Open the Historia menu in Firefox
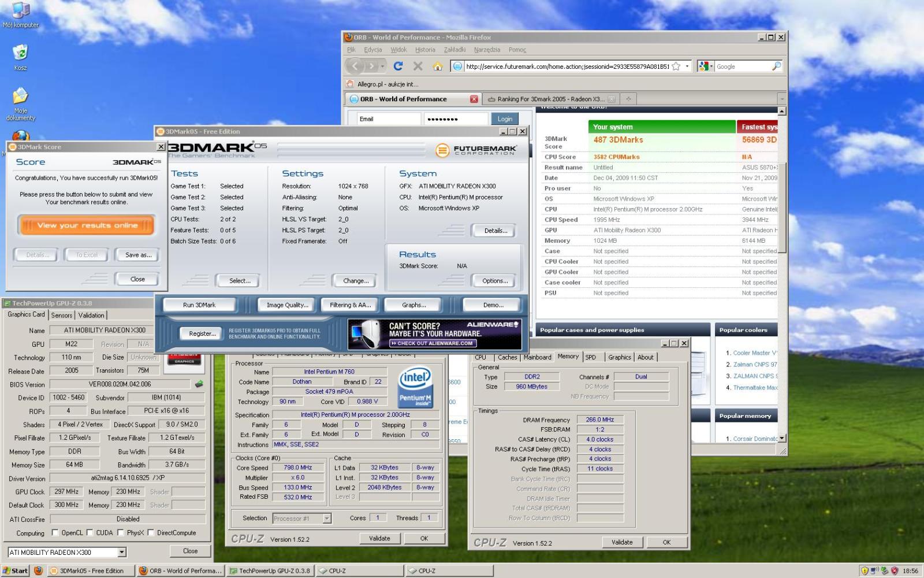The image size is (924, 578). (x=425, y=50)
